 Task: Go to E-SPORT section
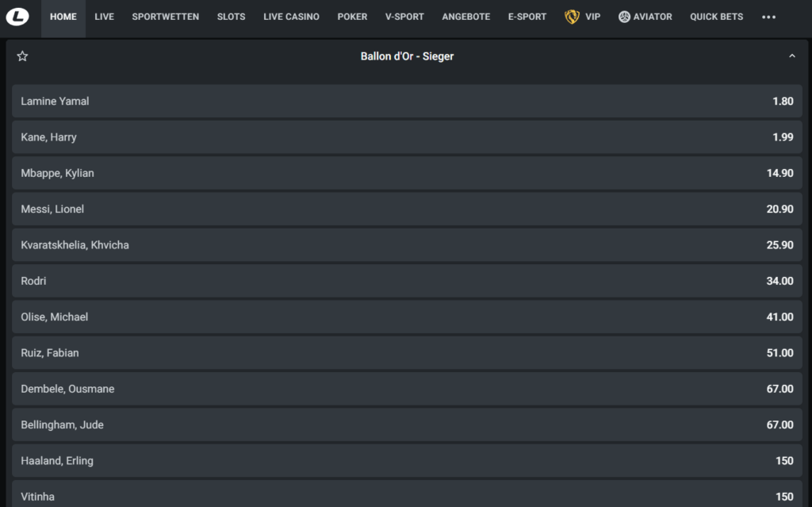coord(527,17)
